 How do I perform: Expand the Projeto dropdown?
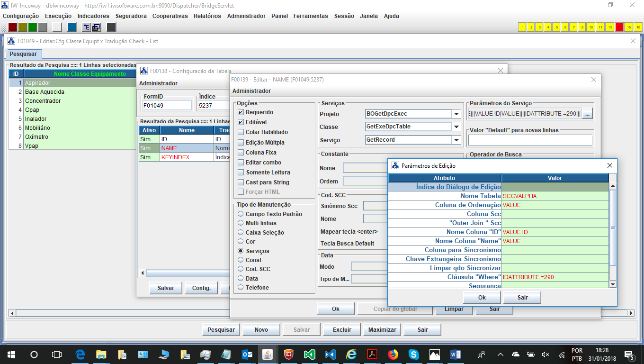pos(456,114)
